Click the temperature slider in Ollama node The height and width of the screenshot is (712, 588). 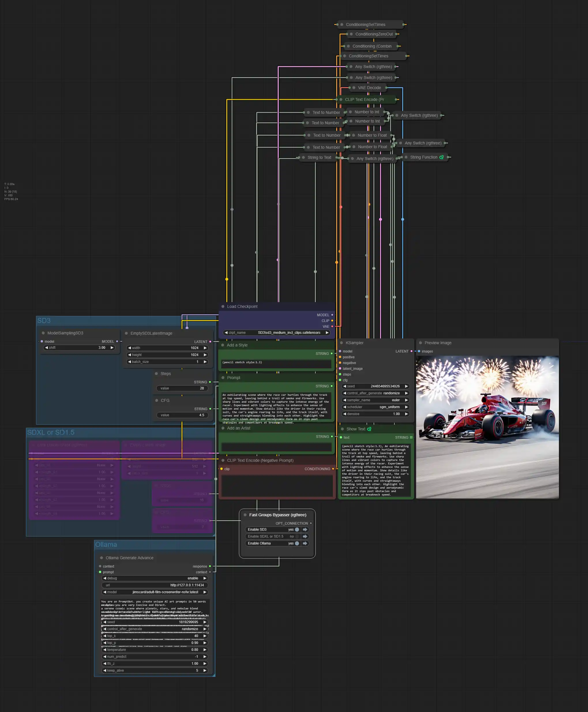point(155,650)
